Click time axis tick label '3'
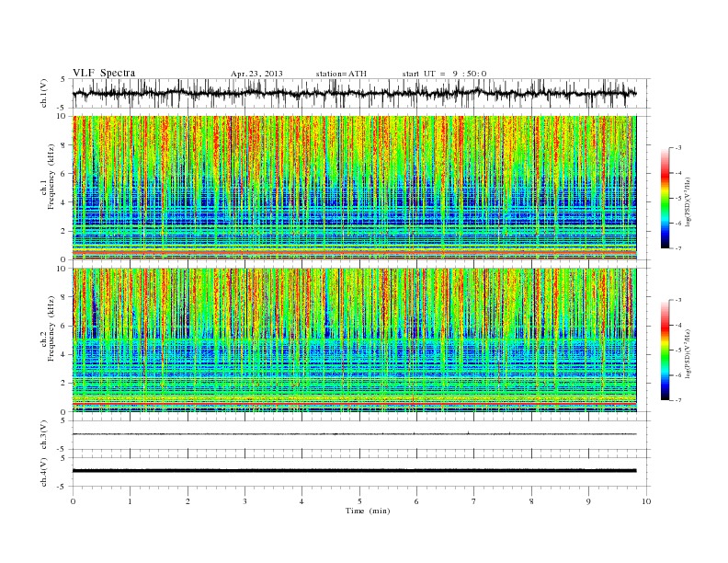728x563 pixels. click(x=245, y=501)
